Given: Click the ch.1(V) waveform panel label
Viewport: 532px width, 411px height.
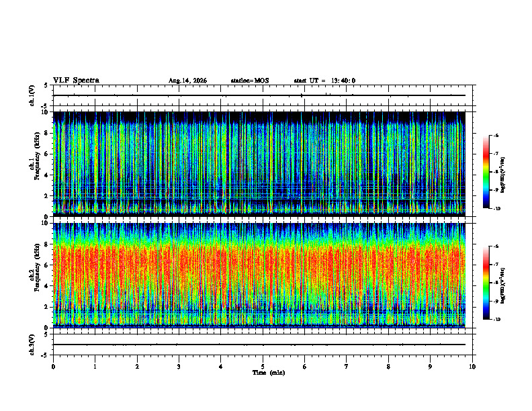Looking at the screenshot, I should (x=32, y=95).
